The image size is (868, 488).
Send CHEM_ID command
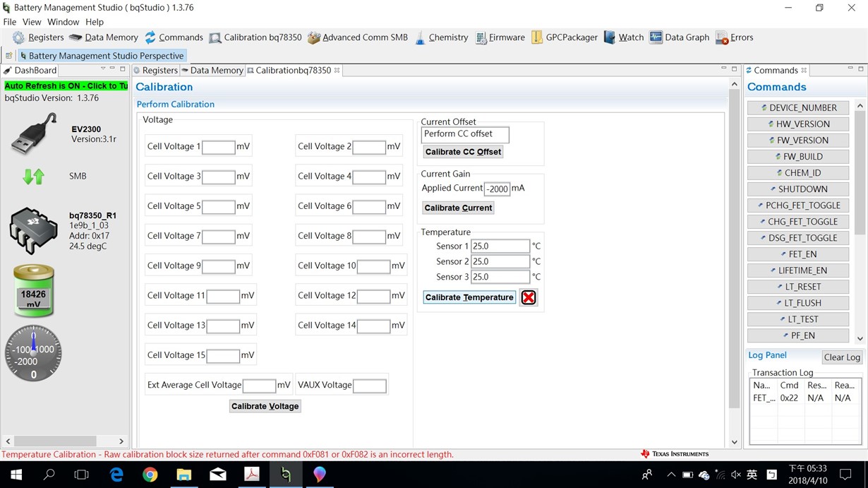click(799, 173)
